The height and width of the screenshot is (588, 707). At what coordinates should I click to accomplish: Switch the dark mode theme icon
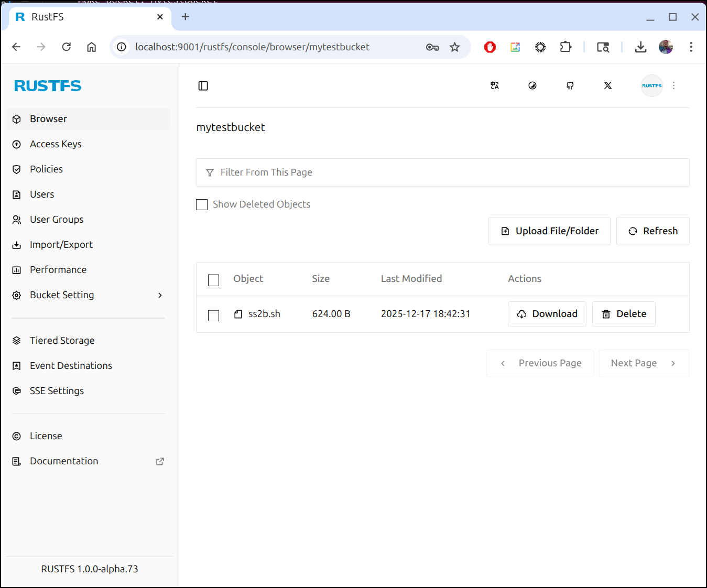(x=532, y=86)
